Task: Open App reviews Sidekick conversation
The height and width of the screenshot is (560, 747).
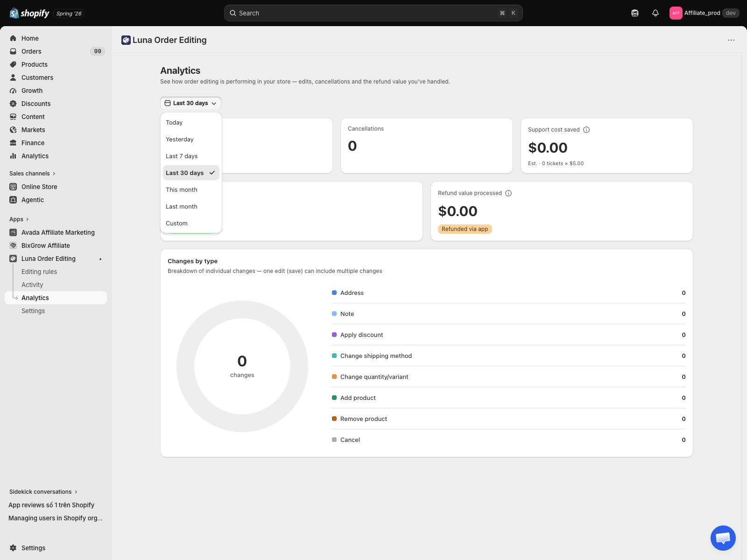Action: pyautogui.click(x=51, y=505)
